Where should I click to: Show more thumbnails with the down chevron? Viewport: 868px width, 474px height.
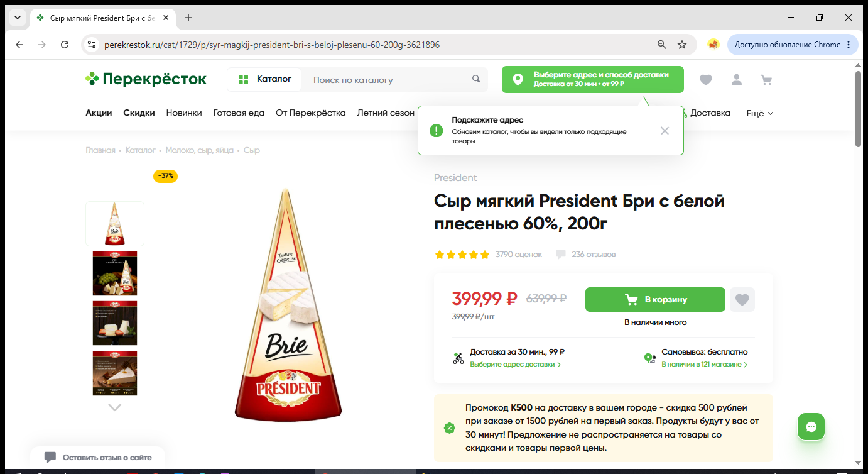(x=114, y=407)
